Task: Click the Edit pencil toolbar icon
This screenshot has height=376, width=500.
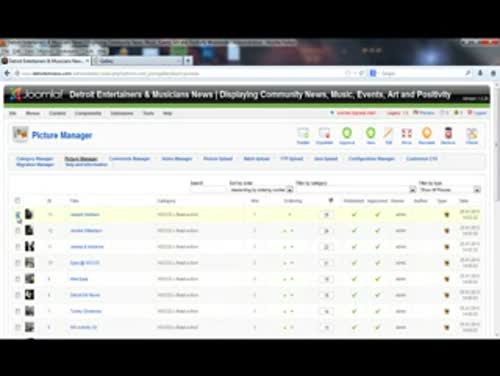Action: pos(388,136)
